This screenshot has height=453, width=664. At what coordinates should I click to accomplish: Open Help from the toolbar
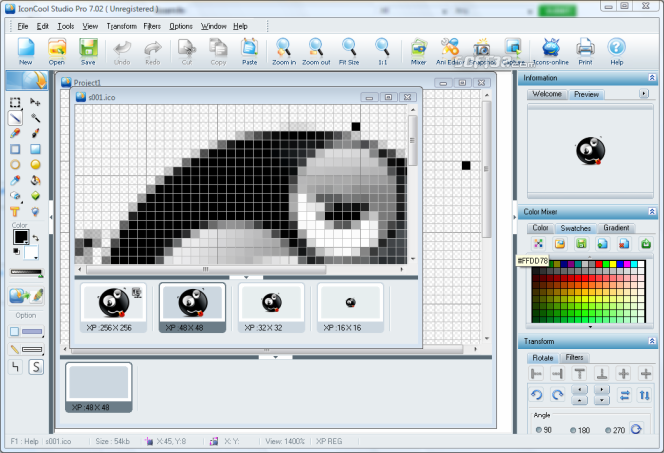[617, 52]
